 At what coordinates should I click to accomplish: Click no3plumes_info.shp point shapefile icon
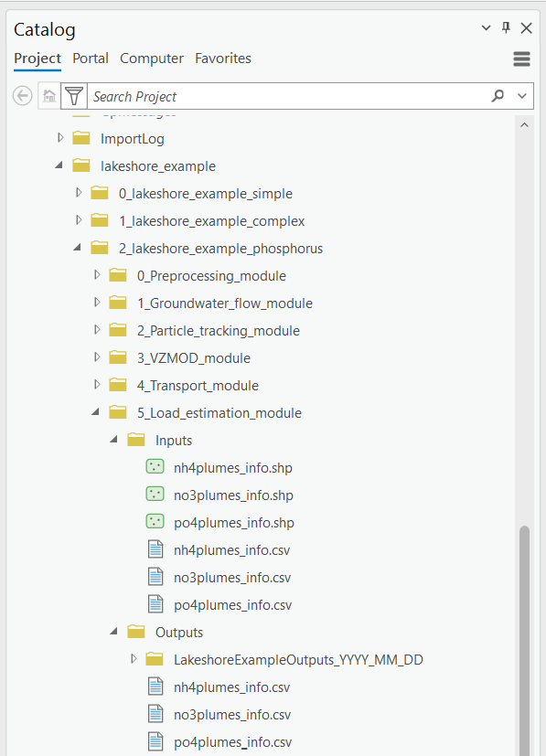click(155, 495)
